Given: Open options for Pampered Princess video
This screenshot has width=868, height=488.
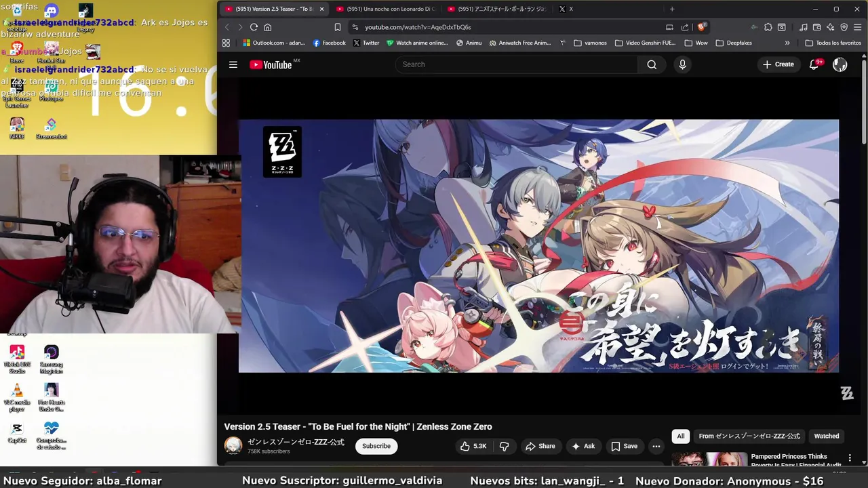Looking at the screenshot, I should pos(850,458).
